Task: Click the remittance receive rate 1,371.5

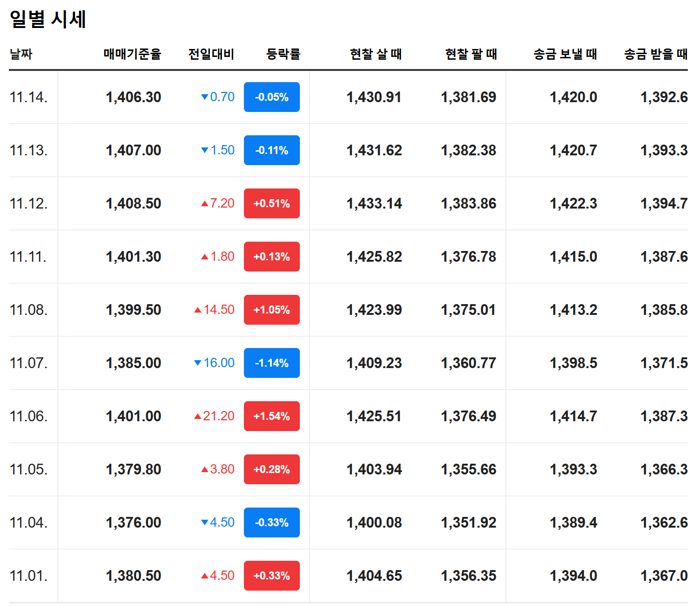Action: [664, 363]
